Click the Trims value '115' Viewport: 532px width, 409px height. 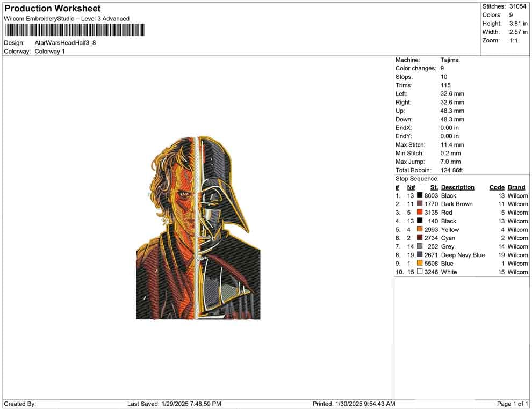[x=445, y=85]
